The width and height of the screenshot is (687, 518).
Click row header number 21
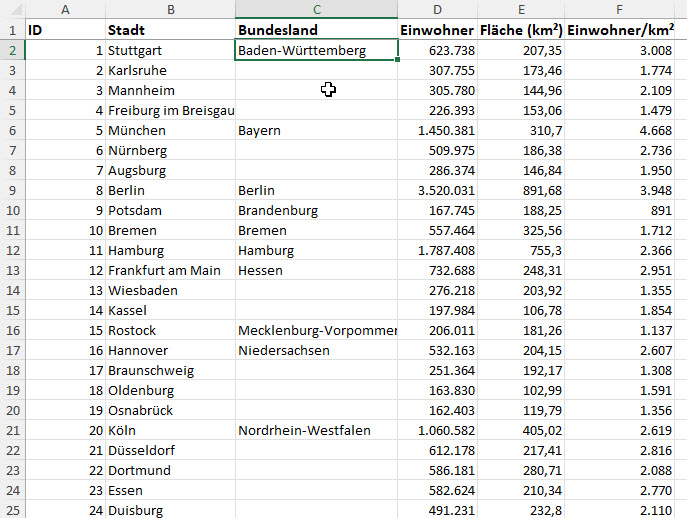click(x=11, y=430)
